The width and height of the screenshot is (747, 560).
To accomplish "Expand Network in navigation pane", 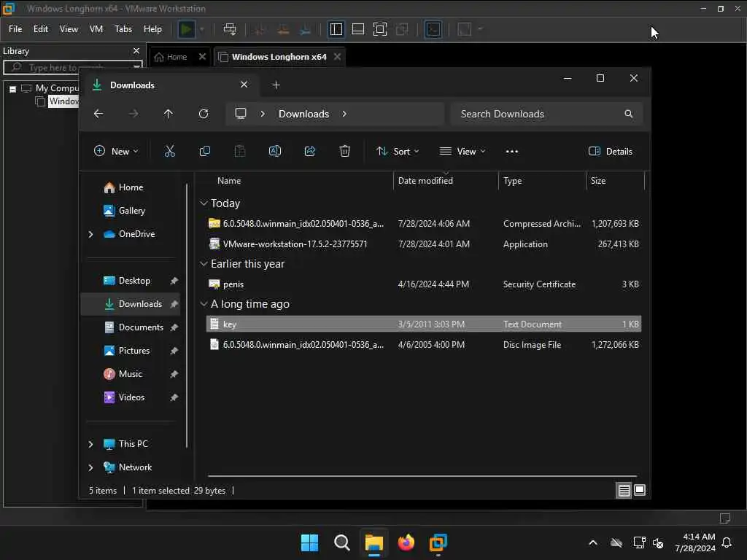I will point(90,467).
